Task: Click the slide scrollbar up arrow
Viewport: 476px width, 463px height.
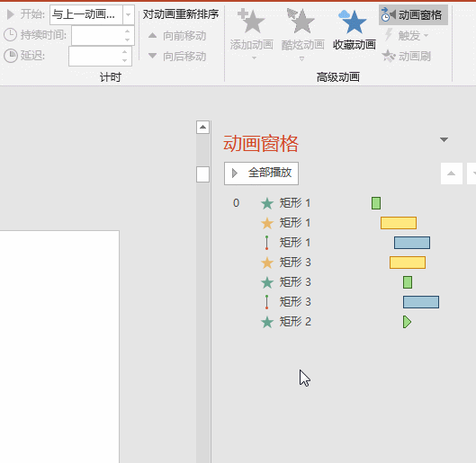Action: point(202,127)
